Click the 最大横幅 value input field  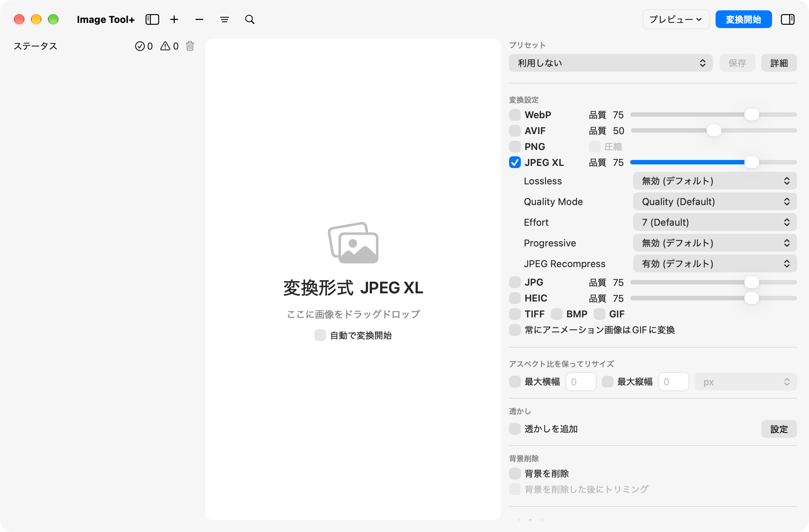point(581,382)
